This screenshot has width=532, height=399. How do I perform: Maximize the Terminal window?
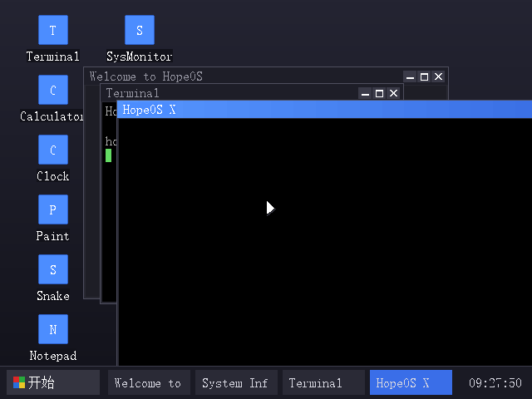click(379, 93)
